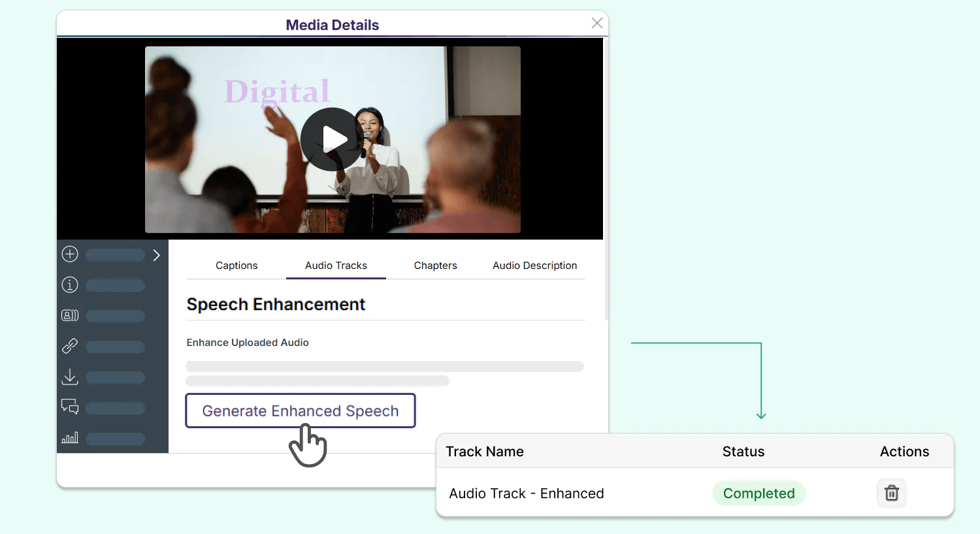Expand the sidebar with the chevron arrow
Image resolution: width=980 pixels, height=534 pixels.
157,255
